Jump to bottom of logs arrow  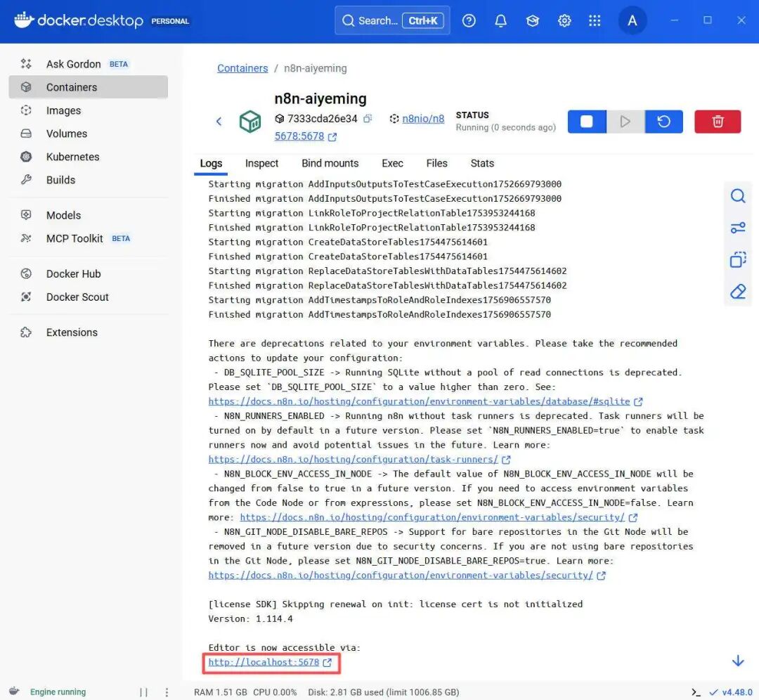pyautogui.click(x=738, y=661)
